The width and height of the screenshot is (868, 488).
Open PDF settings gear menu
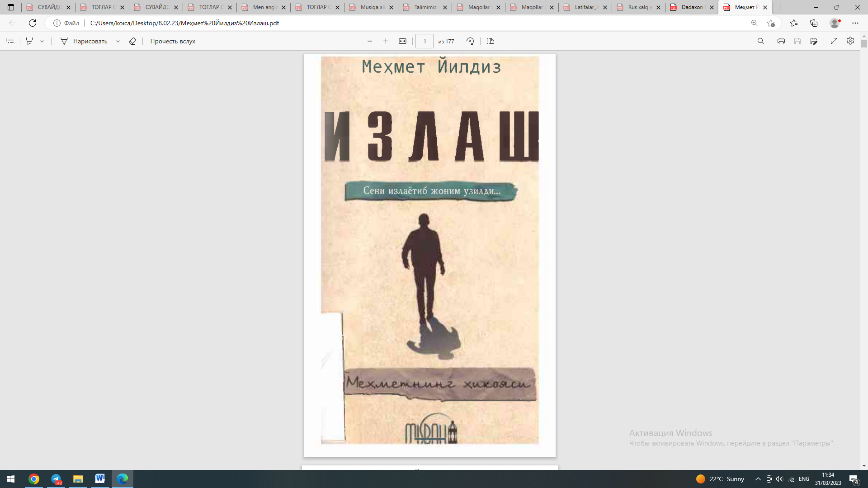coord(850,41)
